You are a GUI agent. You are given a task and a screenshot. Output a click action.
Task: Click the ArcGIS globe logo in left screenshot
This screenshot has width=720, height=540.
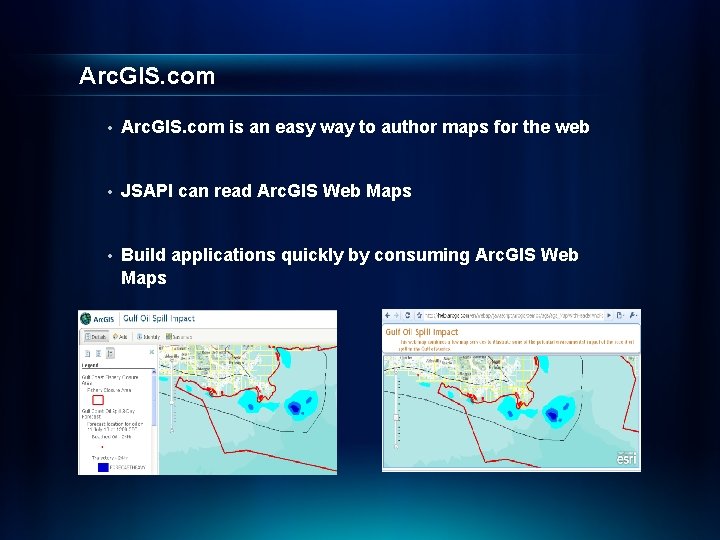(x=85, y=318)
